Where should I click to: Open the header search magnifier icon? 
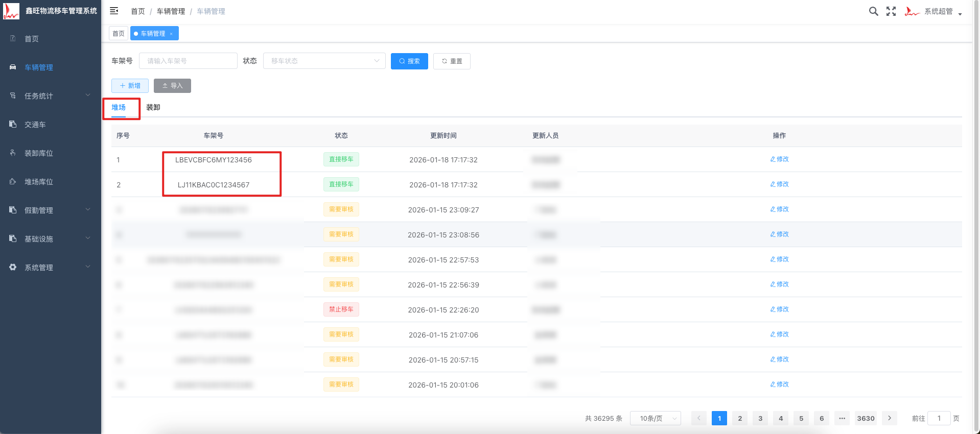pos(874,11)
